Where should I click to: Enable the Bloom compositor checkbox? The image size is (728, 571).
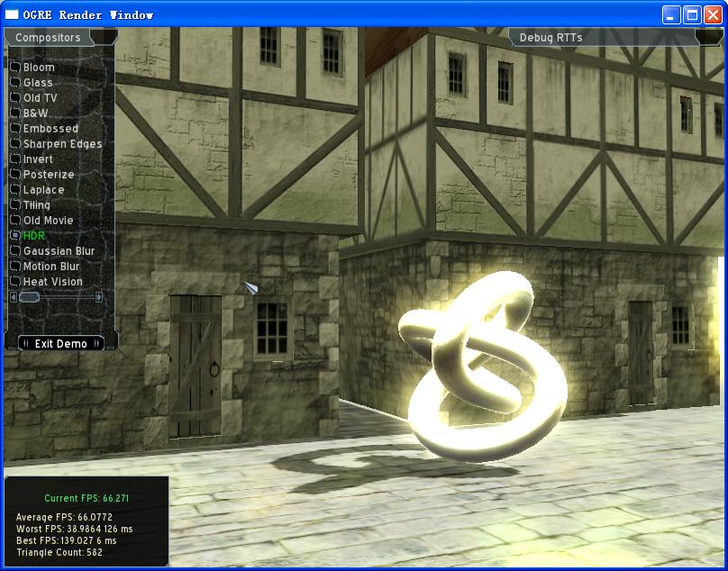coord(15,68)
